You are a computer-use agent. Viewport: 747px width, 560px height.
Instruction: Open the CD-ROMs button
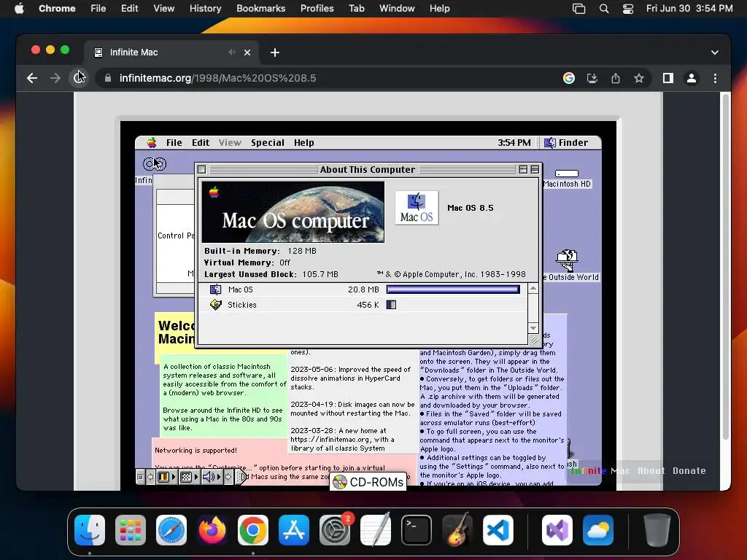[x=368, y=482]
